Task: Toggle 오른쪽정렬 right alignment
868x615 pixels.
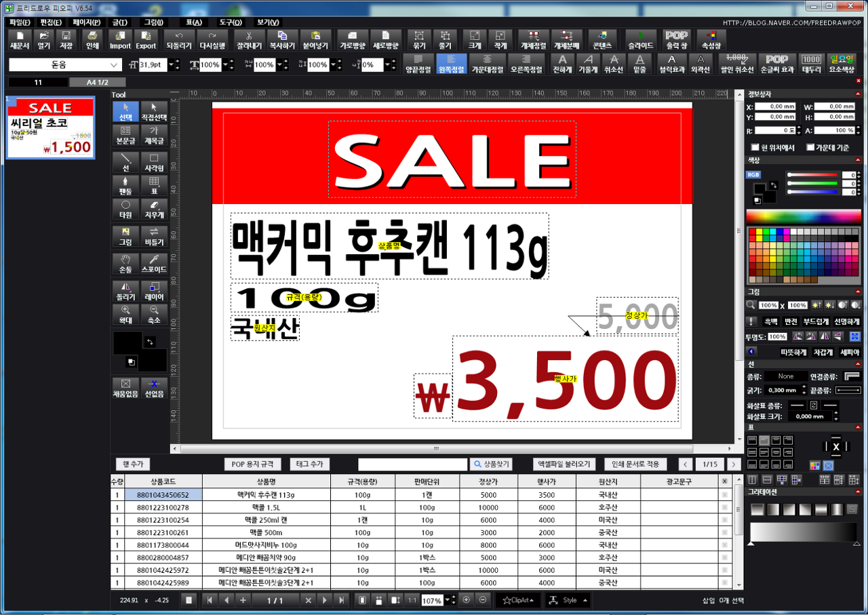Action: pyautogui.click(x=527, y=64)
